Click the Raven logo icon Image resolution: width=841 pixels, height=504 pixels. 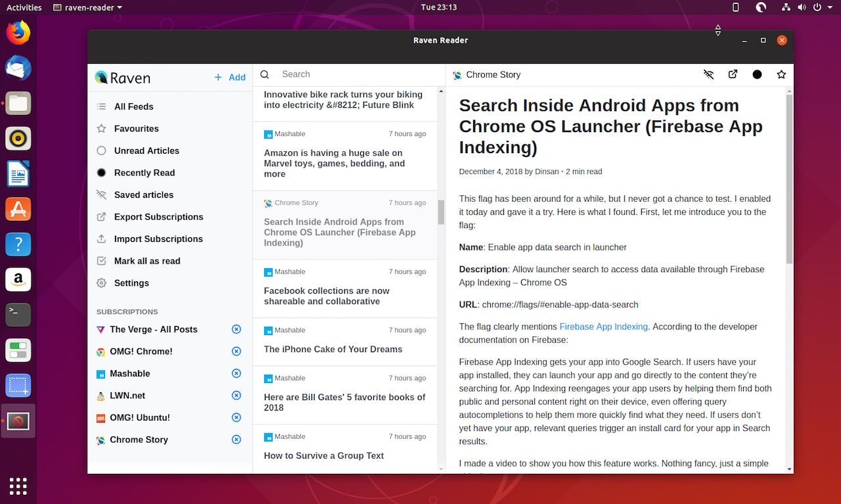pos(101,78)
